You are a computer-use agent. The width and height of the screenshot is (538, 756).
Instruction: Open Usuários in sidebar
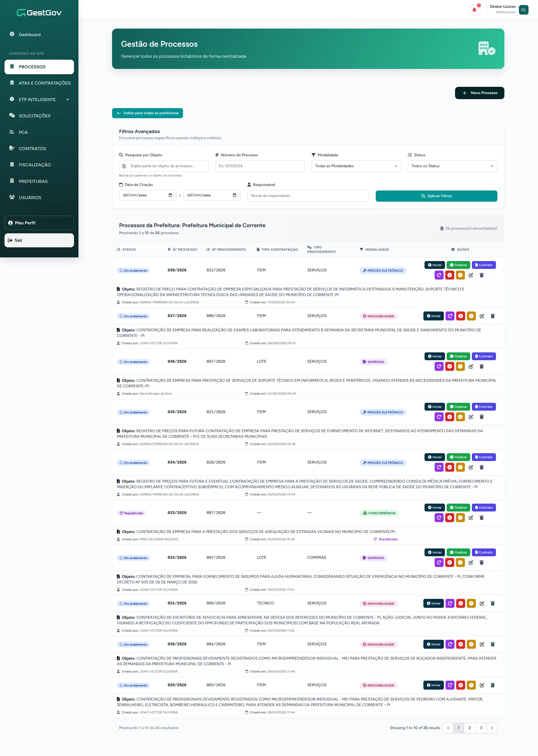click(x=39, y=197)
